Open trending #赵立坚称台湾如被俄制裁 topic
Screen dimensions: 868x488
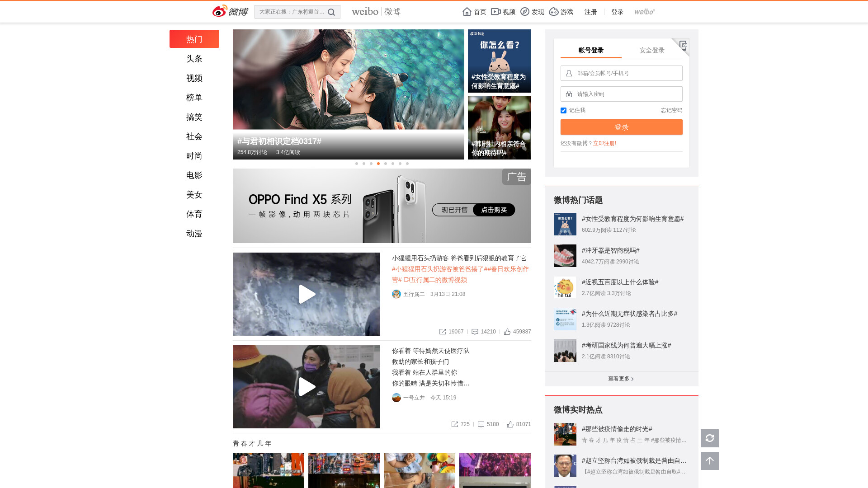point(634,460)
